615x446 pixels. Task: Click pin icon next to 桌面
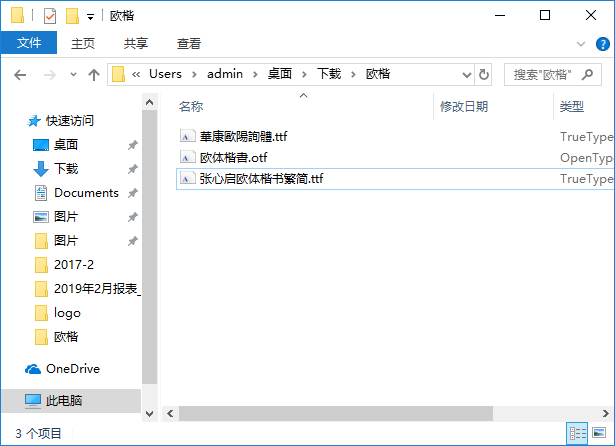pos(133,145)
